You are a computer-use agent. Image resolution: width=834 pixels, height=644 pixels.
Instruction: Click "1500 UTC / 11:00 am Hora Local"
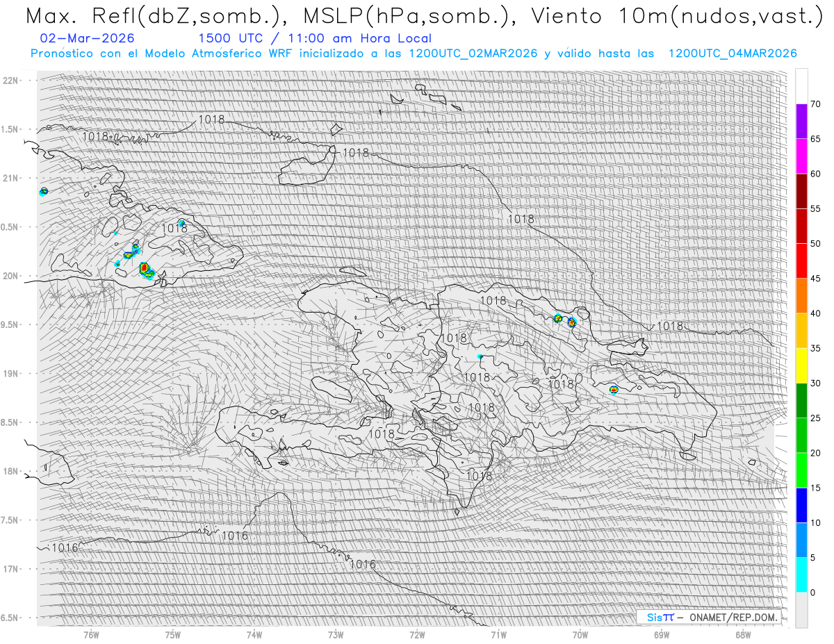click(315, 38)
